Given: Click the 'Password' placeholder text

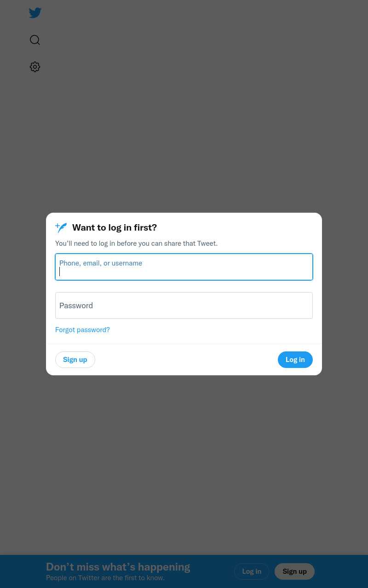Looking at the screenshot, I should click(x=76, y=305).
